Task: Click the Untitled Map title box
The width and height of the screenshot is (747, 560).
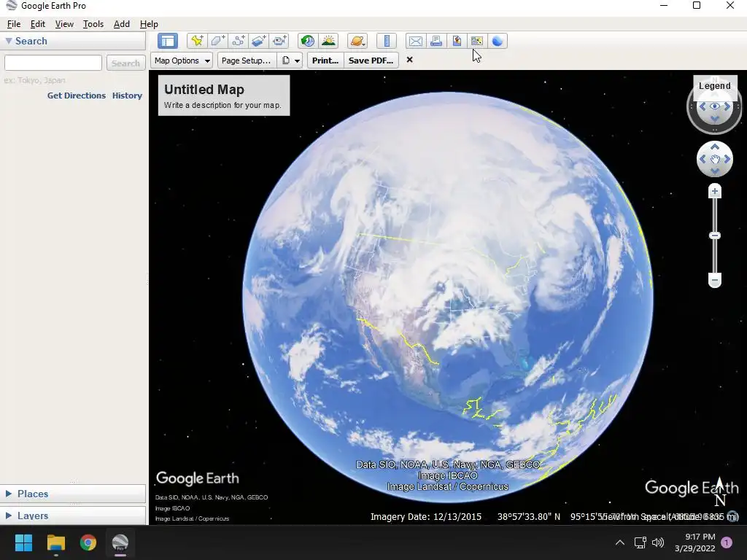Action: [x=224, y=96]
